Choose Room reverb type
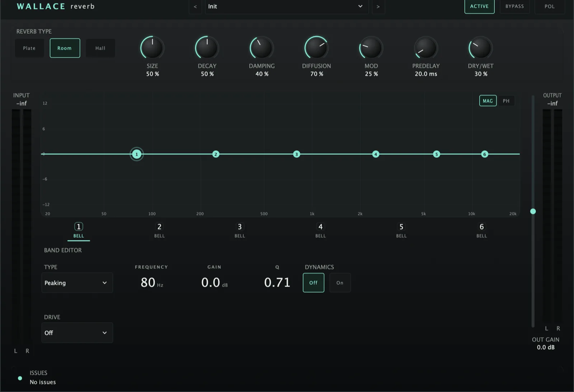The image size is (574, 392). point(65,48)
